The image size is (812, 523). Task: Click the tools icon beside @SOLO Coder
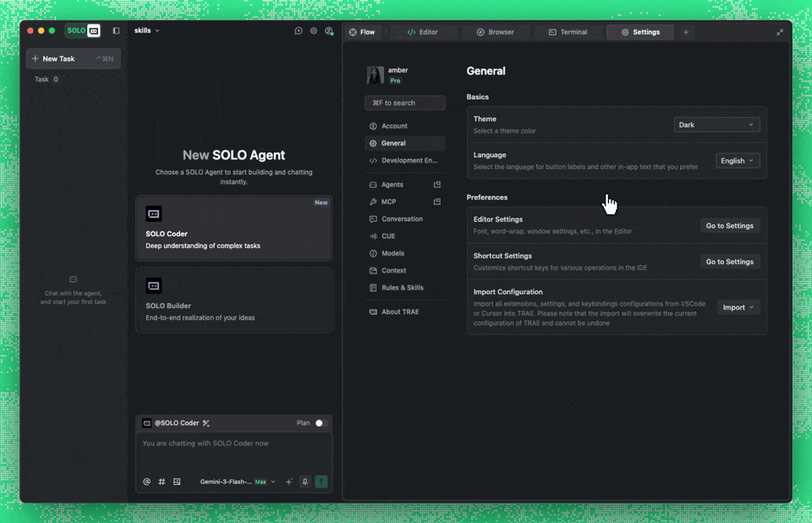click(x=206, y=423)
